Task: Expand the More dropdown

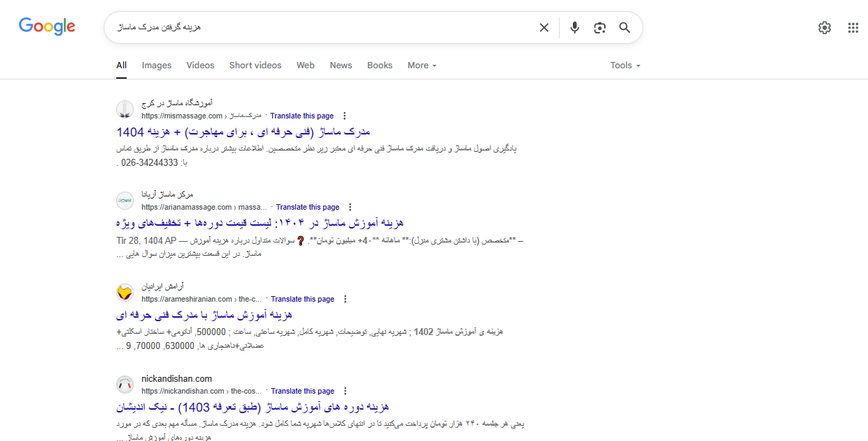Action: 422,65
